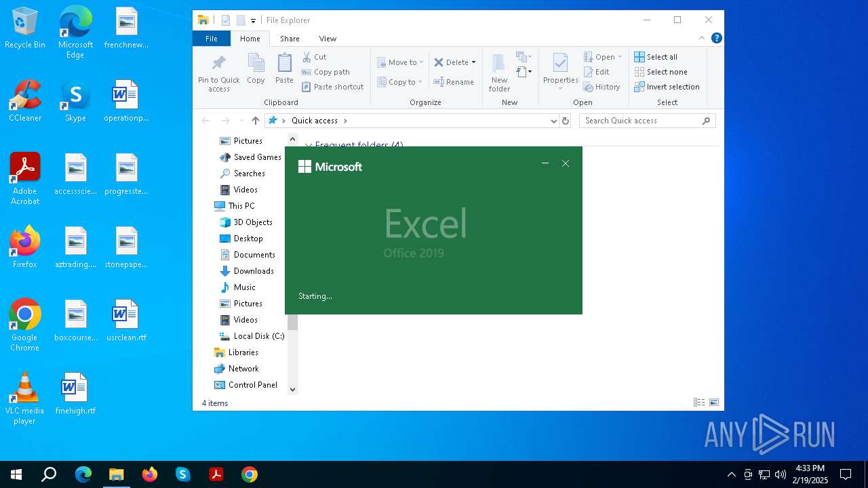Screen dimensions: 868x488
Task: Select Saved Games in navigation pane
Action: [251, 157]
